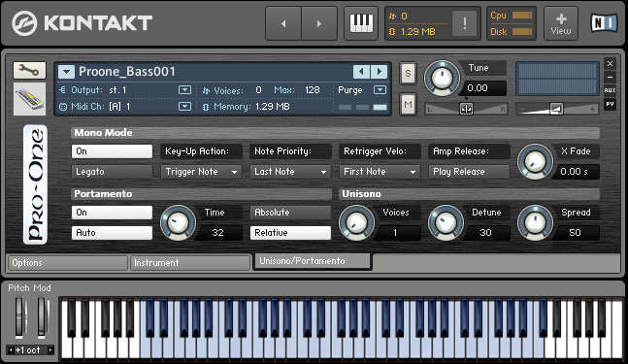Click the Kontakt logo icon
628x364 pixels.
point(24,23)
